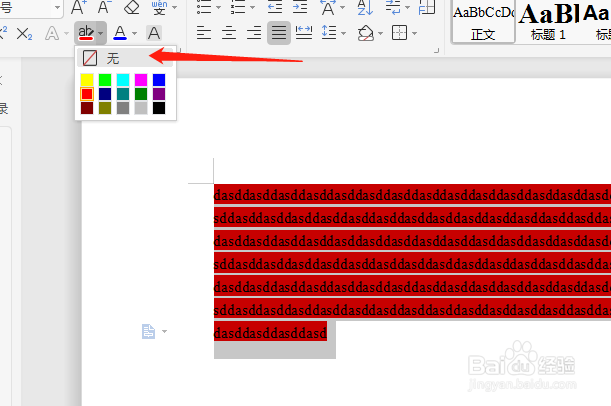The width and height of the screenshot is (611, 406).
Task: Click the sort A-Z icon
Action: pos(365,7)
